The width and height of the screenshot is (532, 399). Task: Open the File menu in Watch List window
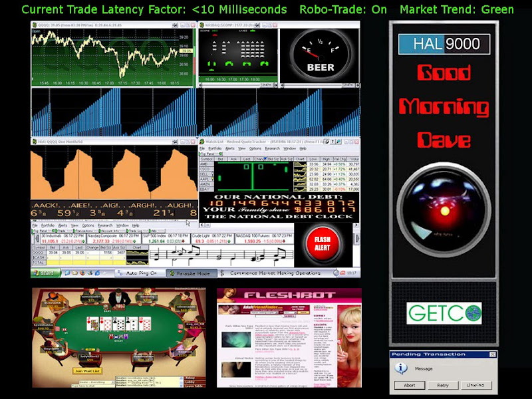202,148
